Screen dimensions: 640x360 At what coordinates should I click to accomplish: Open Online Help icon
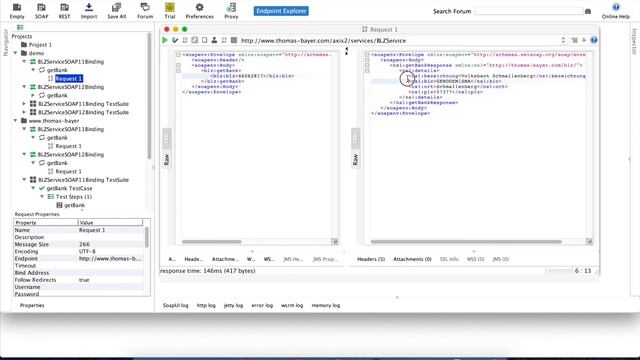(616, 7)
